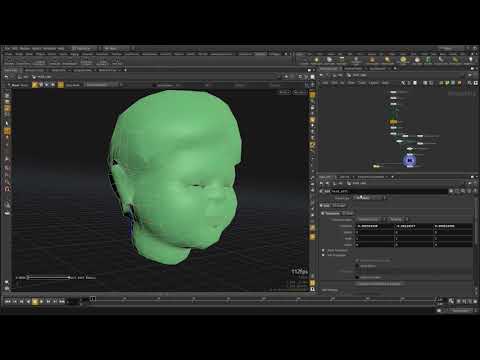Open the Help menu in main menu bar
The width and height of the screenshot is (480, 360).
click(61, 49)
